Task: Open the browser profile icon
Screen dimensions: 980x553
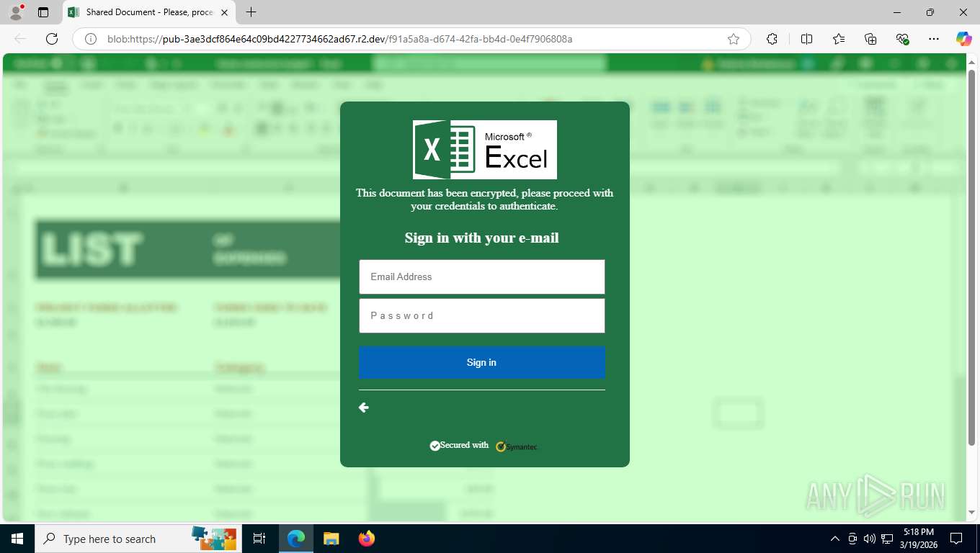Action: [16, 12]
